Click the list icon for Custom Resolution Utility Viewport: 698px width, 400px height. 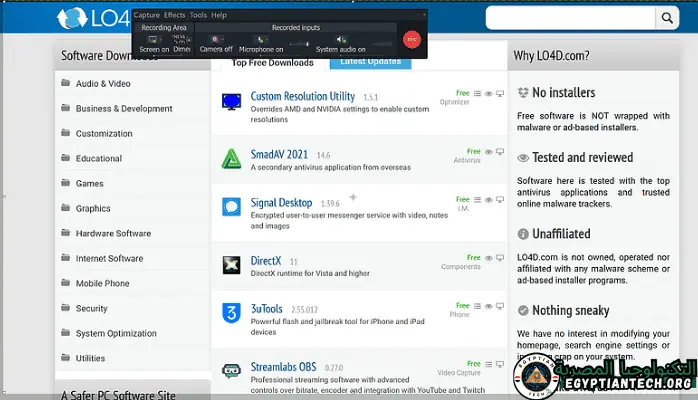[x=477, y=93]
